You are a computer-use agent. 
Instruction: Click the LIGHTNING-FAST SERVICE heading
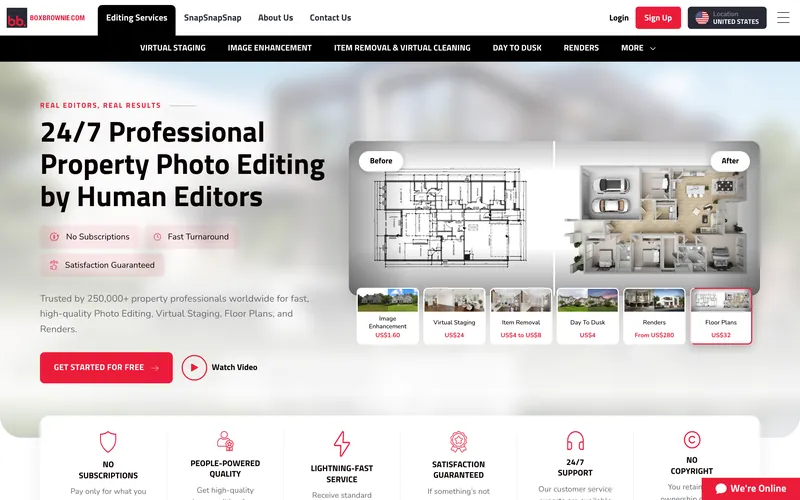pos(342,473)
